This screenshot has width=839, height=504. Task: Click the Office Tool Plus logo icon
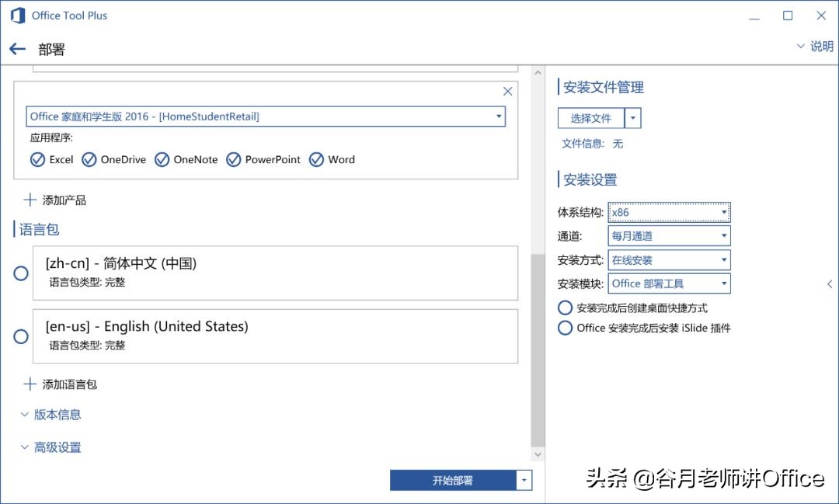click(x=18, y=16)
